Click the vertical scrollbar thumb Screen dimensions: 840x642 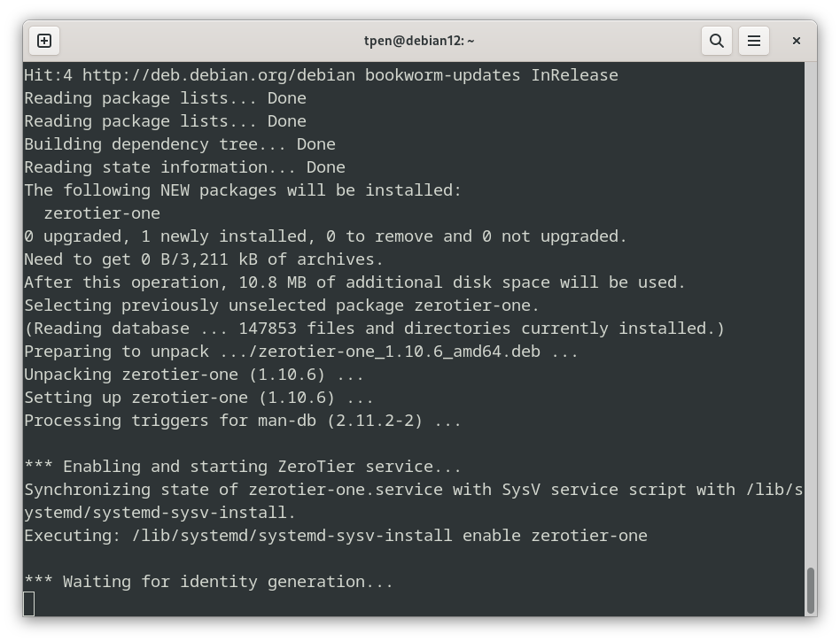click(x=810, y=590)
